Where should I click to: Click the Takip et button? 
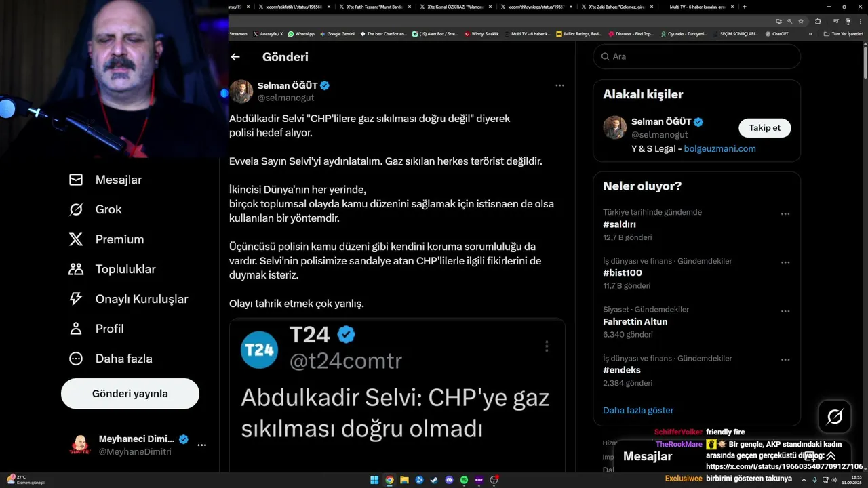pos(764,127)
